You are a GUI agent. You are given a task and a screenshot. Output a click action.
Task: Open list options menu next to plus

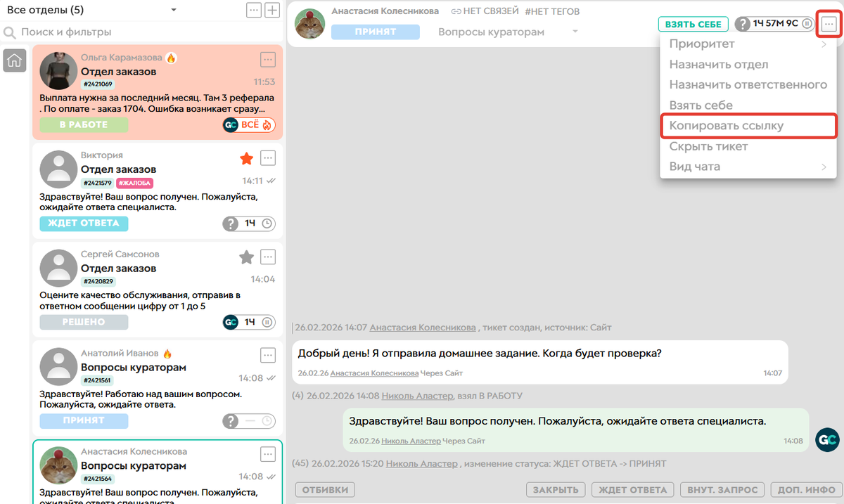pyautogui.click(x=254, y=11)
